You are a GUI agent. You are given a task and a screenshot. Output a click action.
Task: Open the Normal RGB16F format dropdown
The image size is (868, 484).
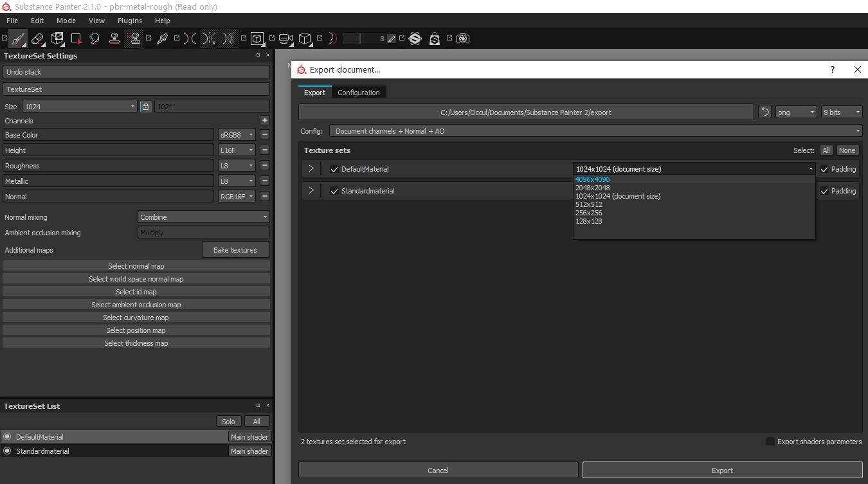pos(237,196)
